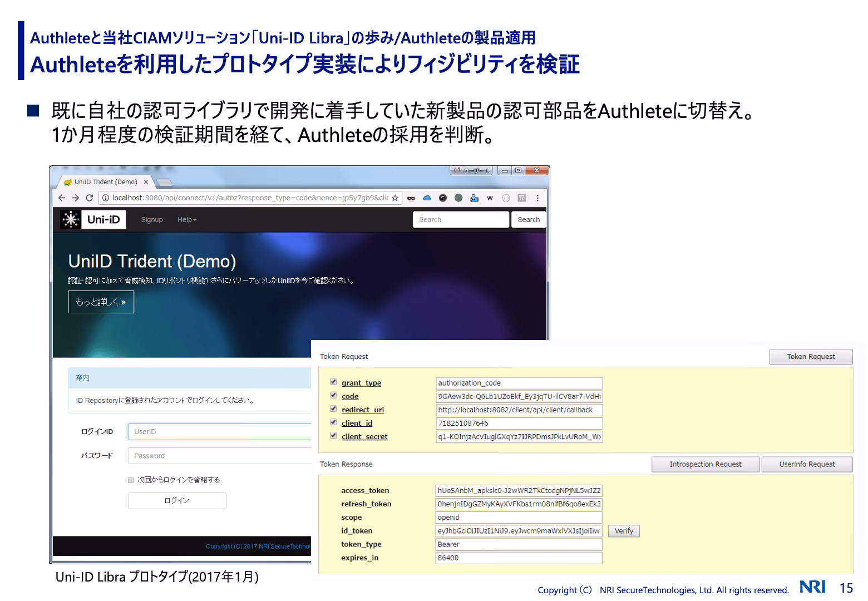Check the 次回からログインを省略する checkbox
The height and width of the screenshot is (601, 868).
131,480
